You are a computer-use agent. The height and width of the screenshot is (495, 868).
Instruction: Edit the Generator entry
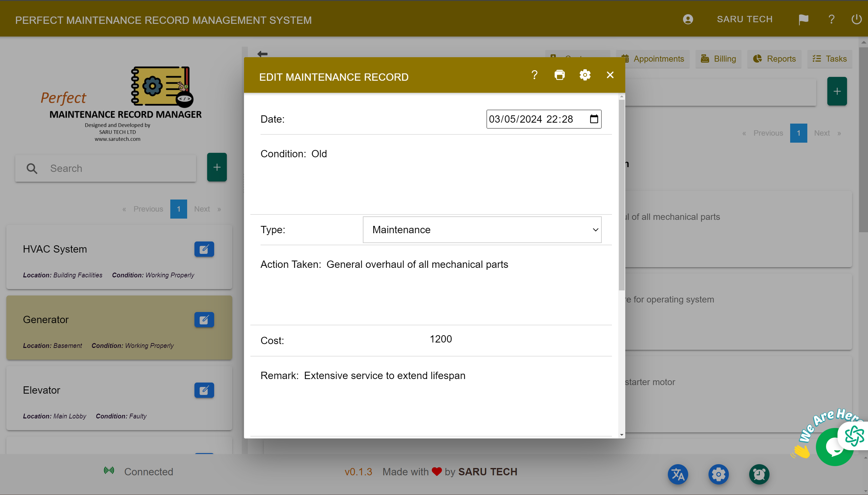[204, 320]
